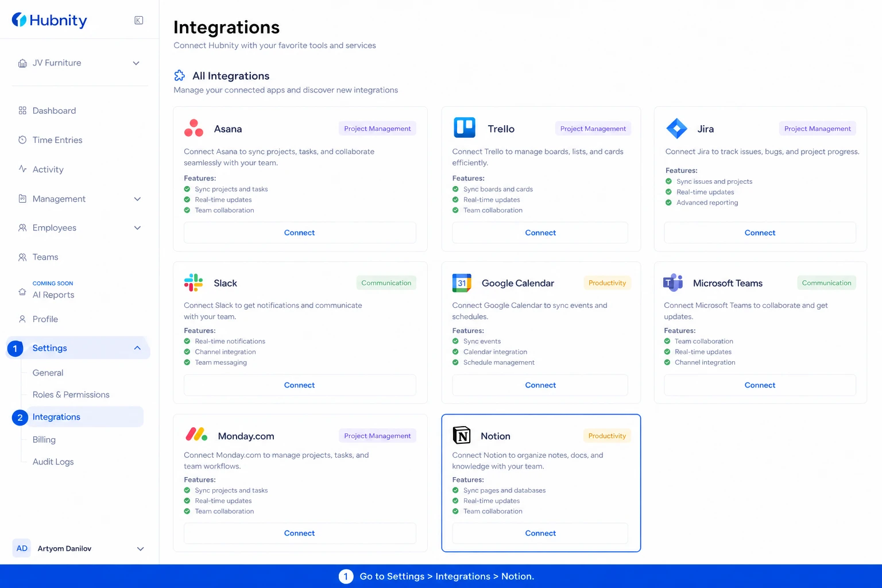Click "Advanced reporting" feature in Jira card

(707, 203)
